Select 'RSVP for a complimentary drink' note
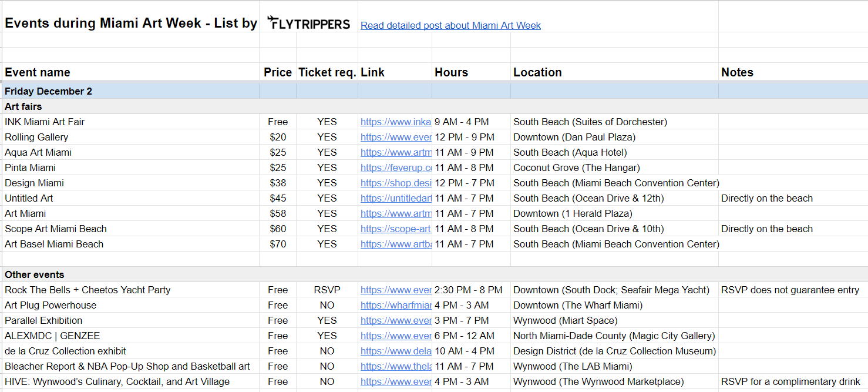Image resolution: width=868 pixels, height=392 pixels. pos(793,381)
